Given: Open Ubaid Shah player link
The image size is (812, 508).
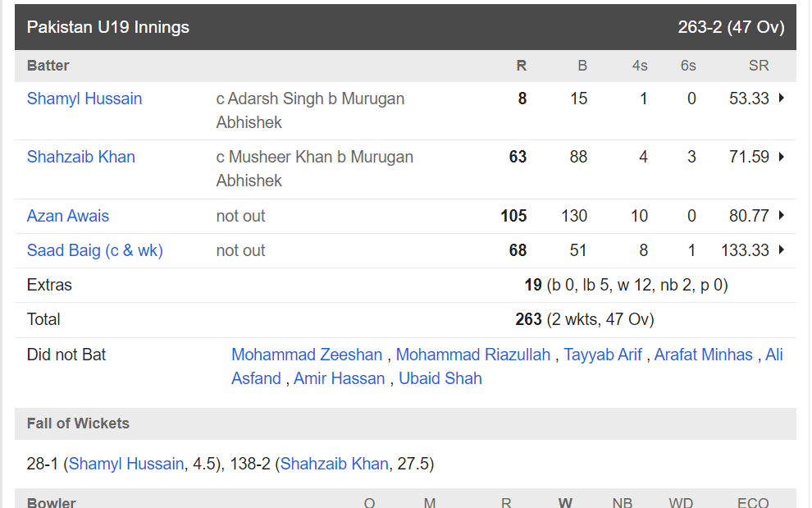Looking at the screenshot, I should pos(440,378).
